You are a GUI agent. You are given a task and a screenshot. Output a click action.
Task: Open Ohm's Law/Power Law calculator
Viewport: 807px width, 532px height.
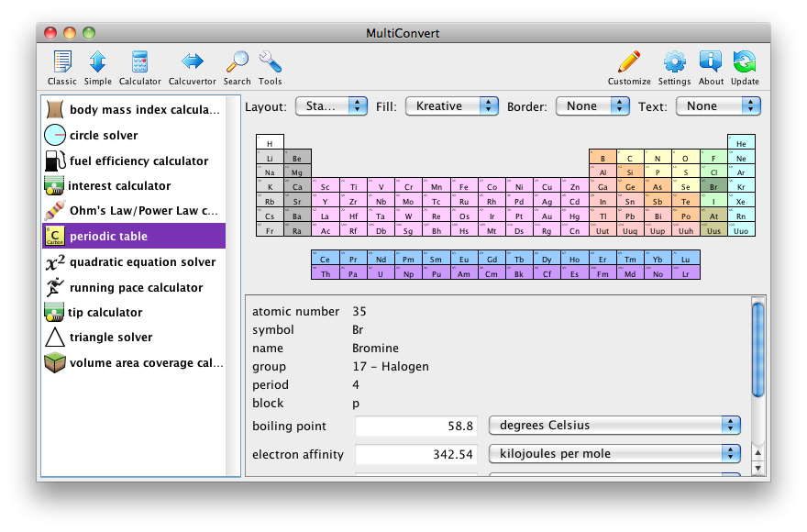134,211
